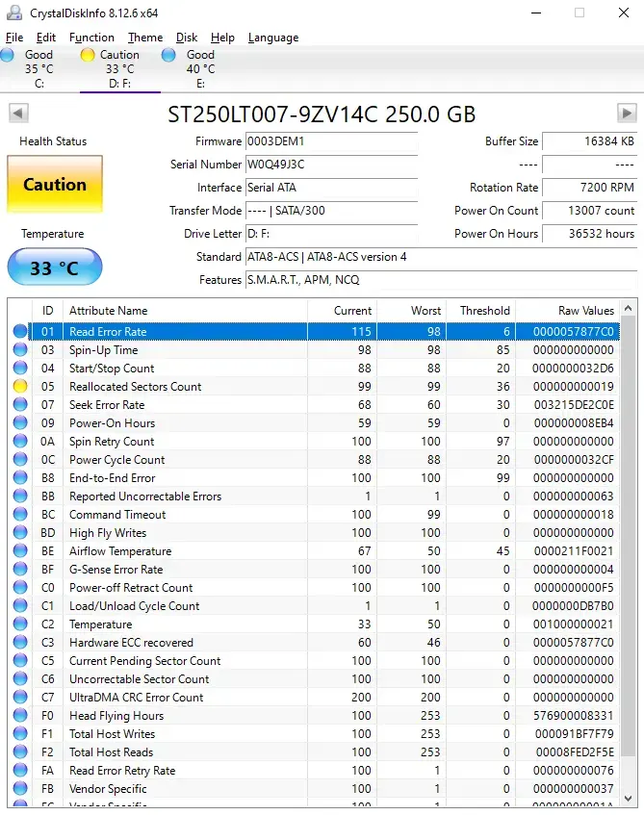Open the Edit menu
This screenshot has width=644, height=815.
point(46,38)
